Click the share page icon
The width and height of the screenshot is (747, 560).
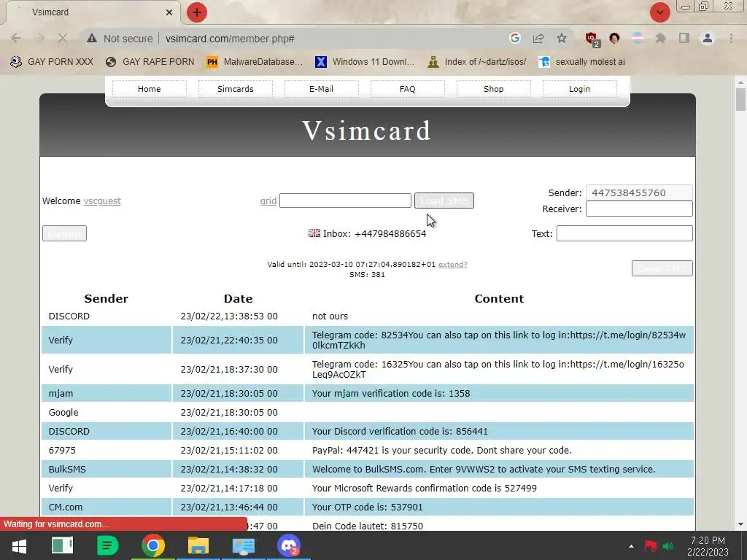[538, 38]
